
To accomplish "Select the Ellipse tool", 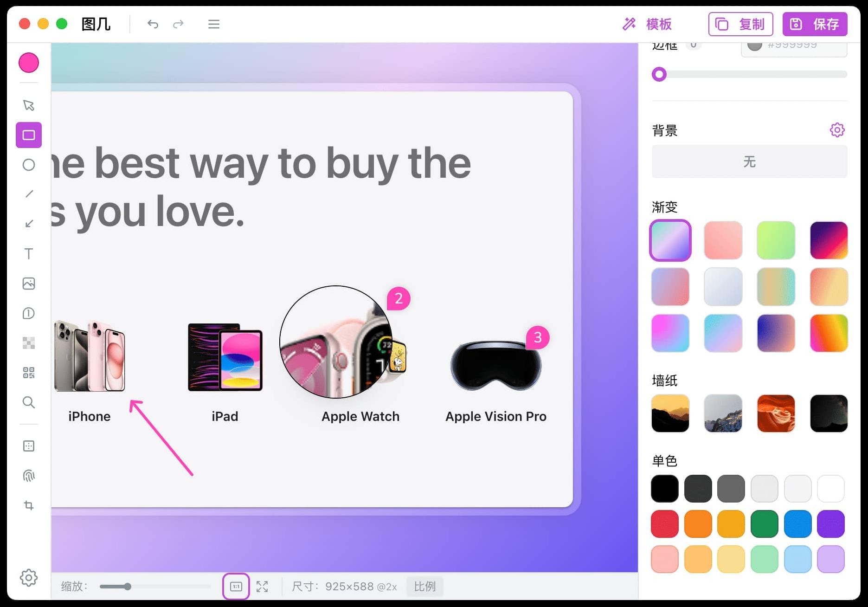I will click(29, 165).
